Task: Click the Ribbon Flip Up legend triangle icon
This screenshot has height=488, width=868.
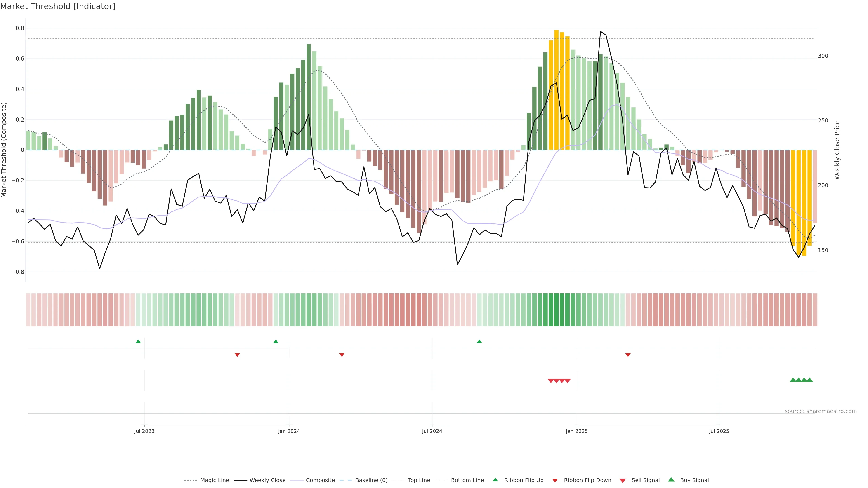Action: tap(495, 480)
